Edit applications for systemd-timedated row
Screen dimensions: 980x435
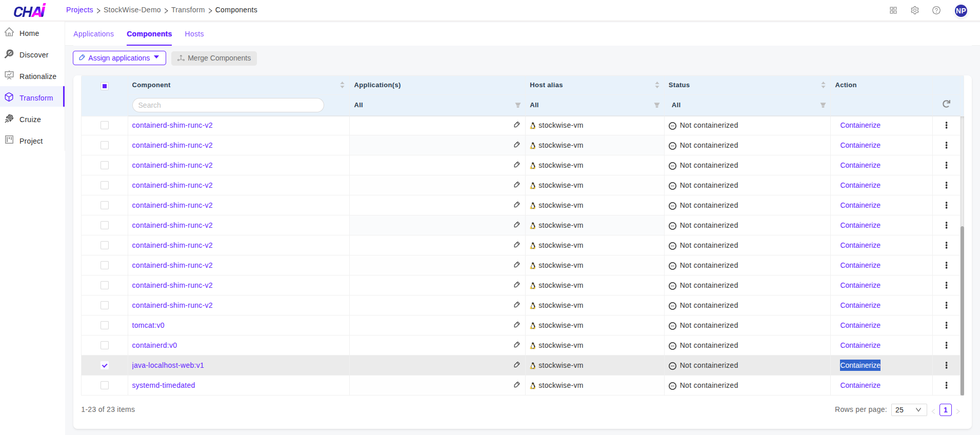[x=517, y=385]
